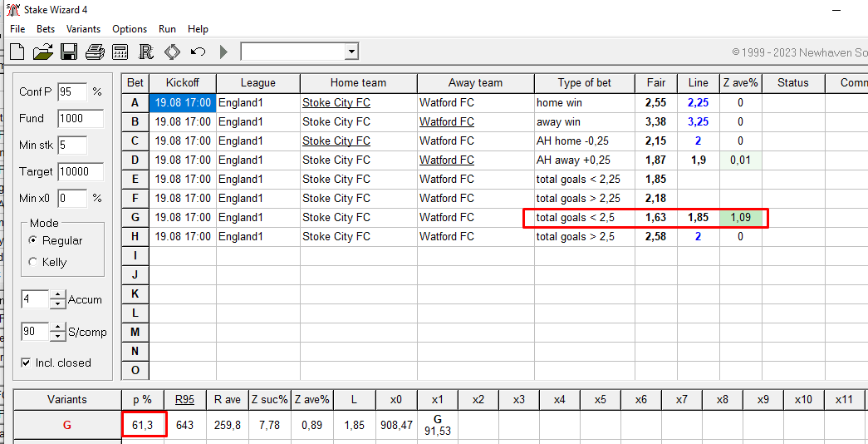The height and width of the screenshot is (444, 868).
Task: Decrease the S/comp spinner value
Action: pyautogui.click(x=57, y=337)
